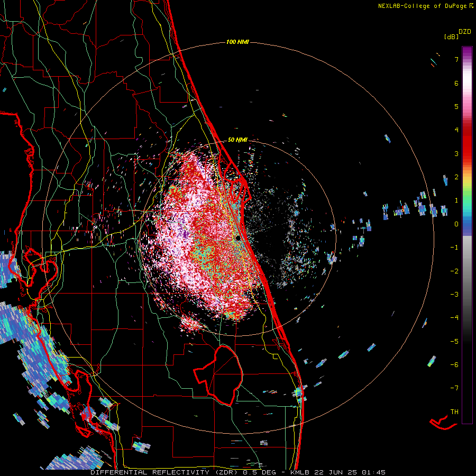The width and height of the screenshot is (476, 476).
Task: Click scale tick label 0
Action: click(x=456, y=224)
